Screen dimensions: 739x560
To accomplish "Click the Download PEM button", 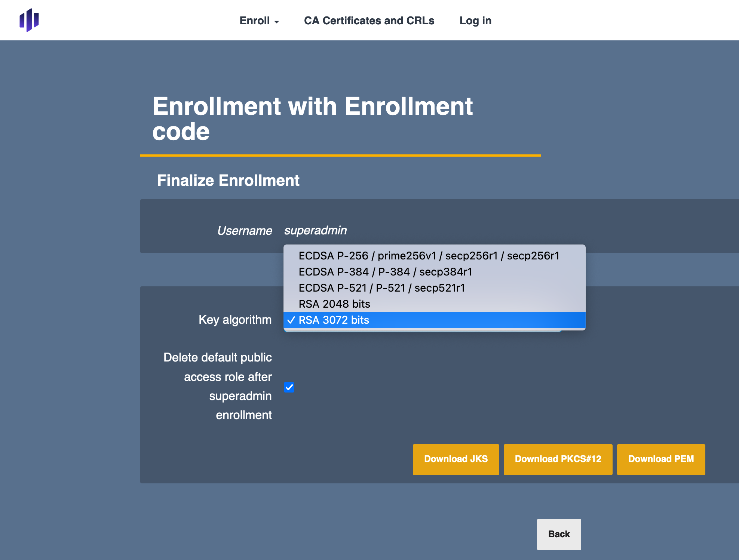I will pyautogui.click(x=660, y=459).
